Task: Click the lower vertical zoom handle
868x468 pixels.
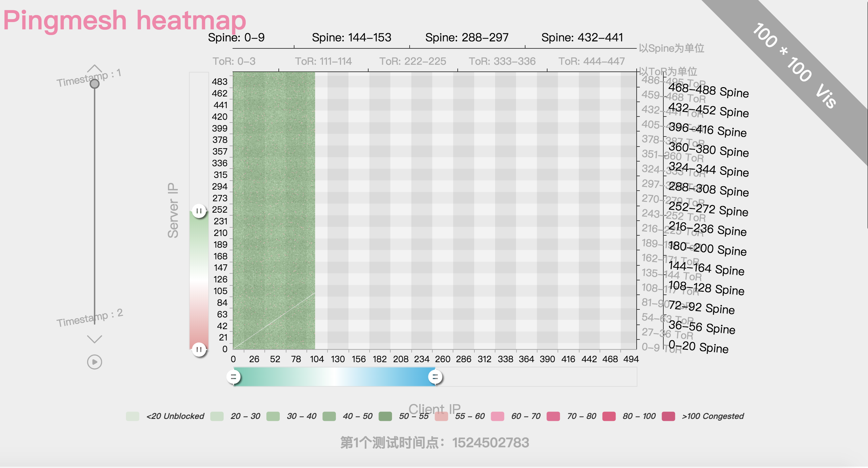Action: point(199,349)
